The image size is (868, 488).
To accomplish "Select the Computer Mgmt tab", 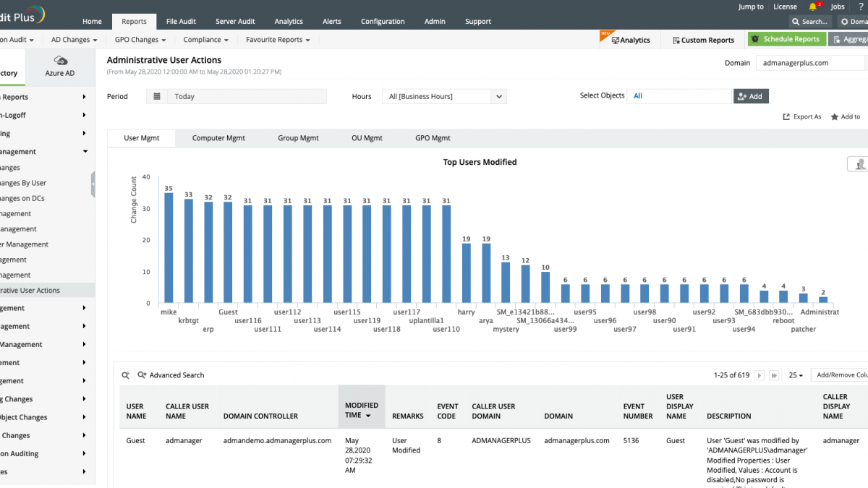I will pos(218,138).
